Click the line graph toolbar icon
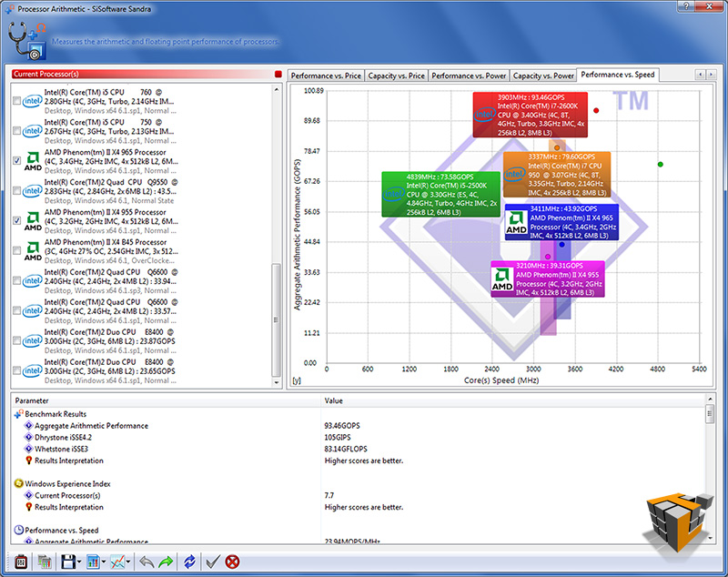The image size is (728, 577). coord(118,562)
